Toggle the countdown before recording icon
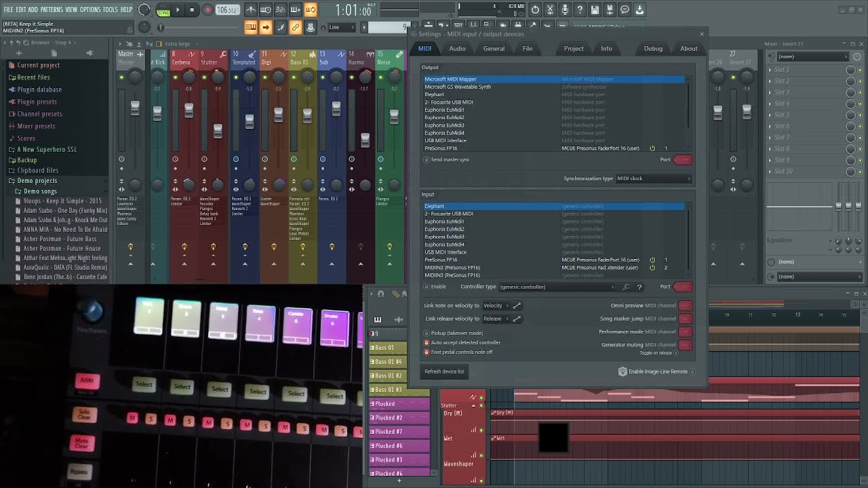 click(x=281, y=10)
